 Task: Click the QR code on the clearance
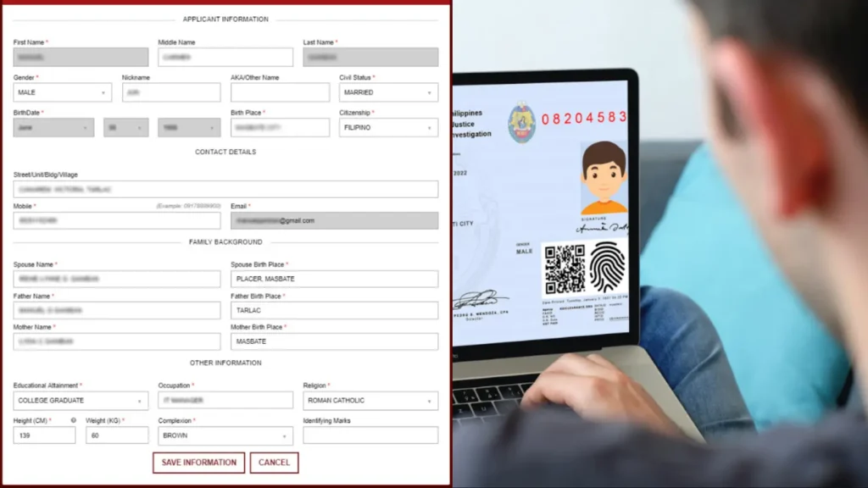click(x=564, y=269)
